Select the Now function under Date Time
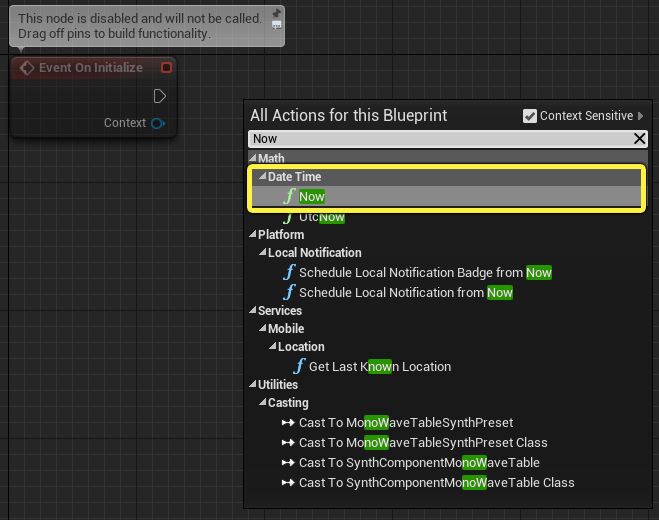The width and height of the screenshot is (659, 520). (x=312, y=197)
